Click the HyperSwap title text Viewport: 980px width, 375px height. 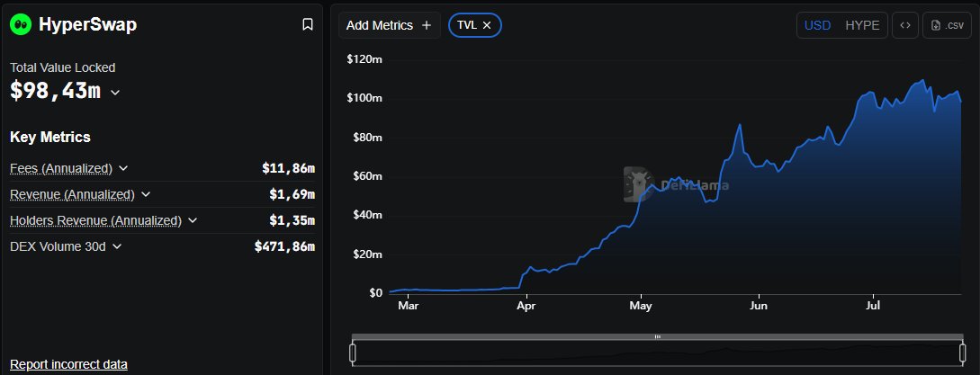(x=87, y=24)
